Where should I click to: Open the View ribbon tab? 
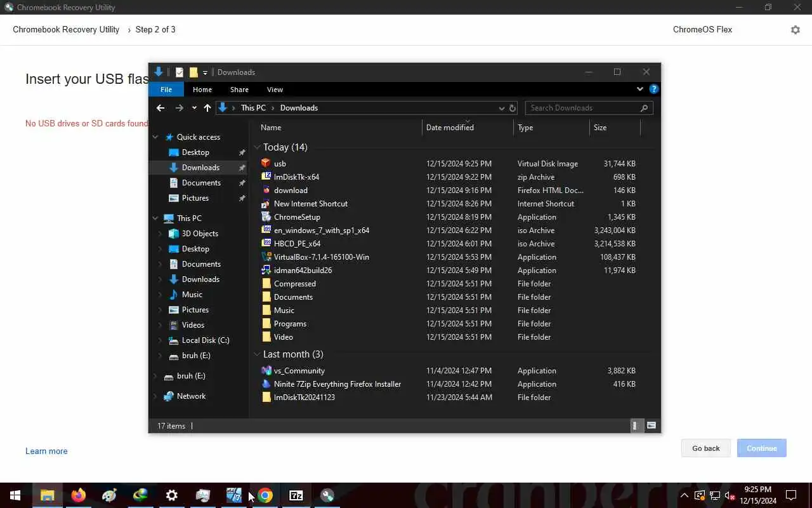pos(275,90)
